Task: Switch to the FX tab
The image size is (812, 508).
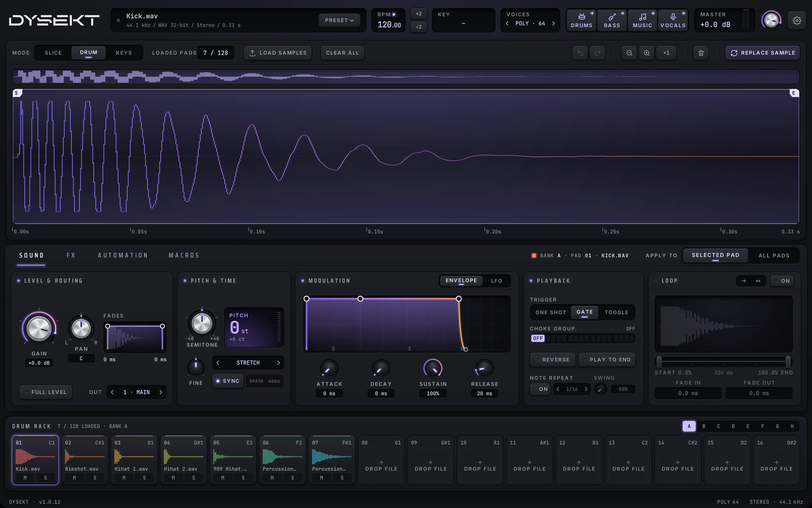Action: tap(71, 255)
